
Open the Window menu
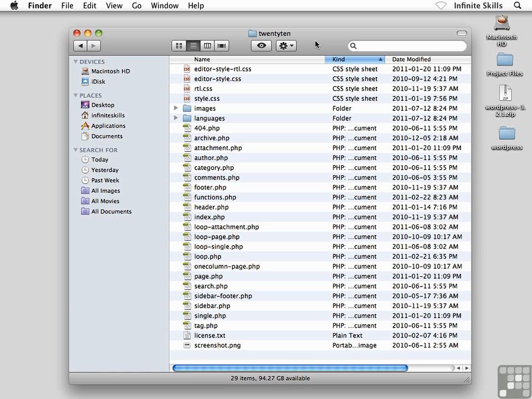tap(165, 6)
